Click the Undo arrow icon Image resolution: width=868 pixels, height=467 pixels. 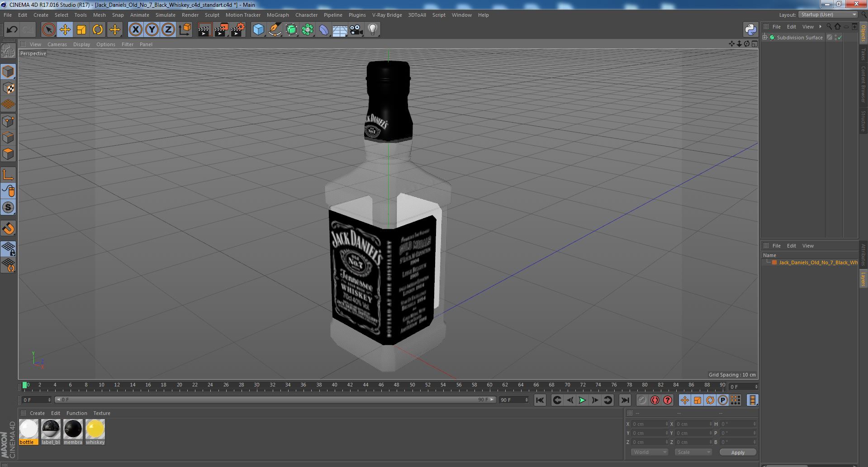tap(12, 30)
